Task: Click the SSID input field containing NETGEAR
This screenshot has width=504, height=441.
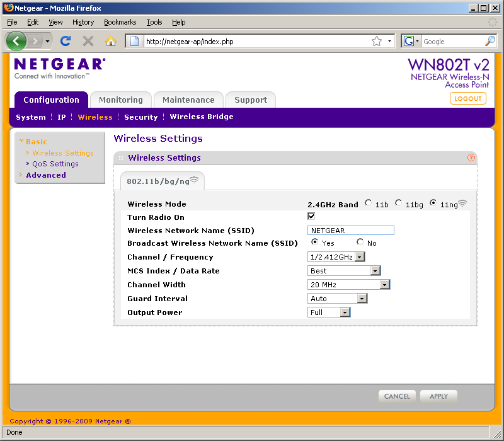Action: click(351, 230)
